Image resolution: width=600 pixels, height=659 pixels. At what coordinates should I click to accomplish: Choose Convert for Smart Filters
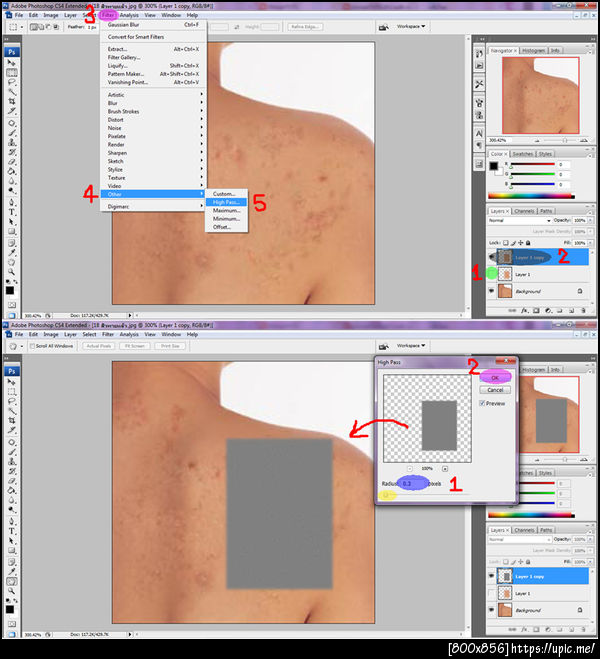coord(154,37)
